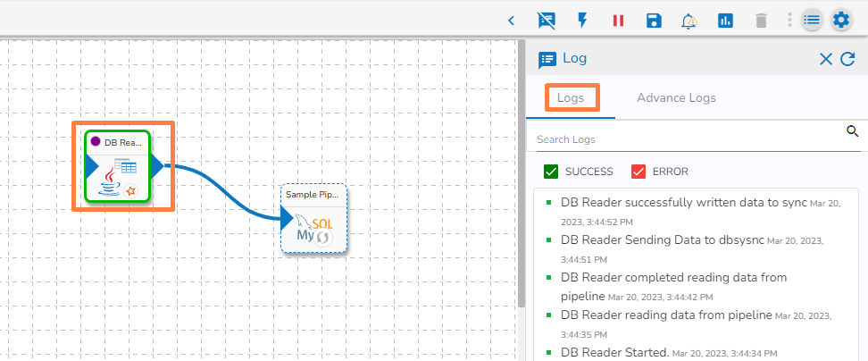Switch to the Advance Logs tab
Viewport: 868px width, 361px height.
[x=676, y=98]
